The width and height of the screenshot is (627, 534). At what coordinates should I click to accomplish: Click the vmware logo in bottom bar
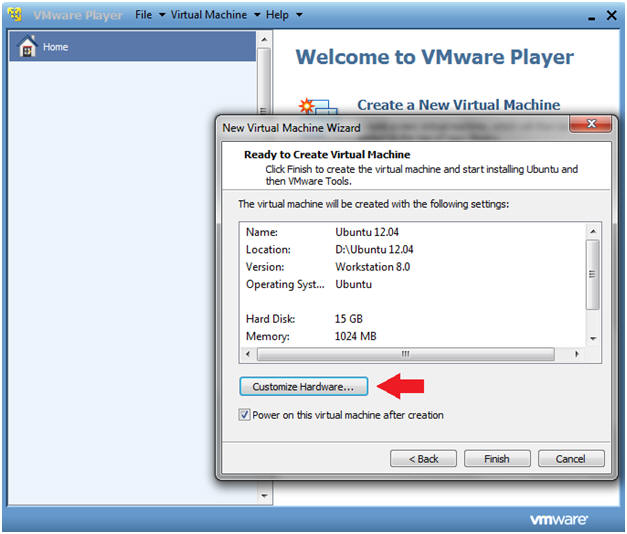(x=558, y=520)
